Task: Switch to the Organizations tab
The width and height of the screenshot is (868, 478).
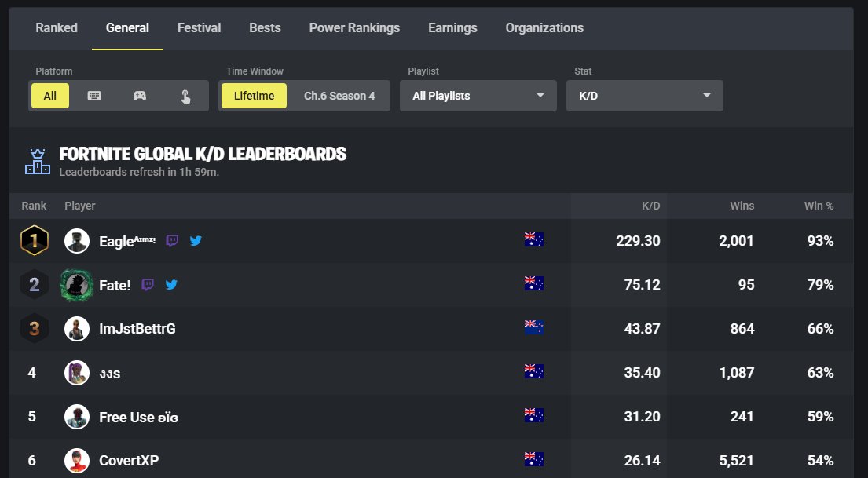Action: pyautogui.click(x=544, y=27)
